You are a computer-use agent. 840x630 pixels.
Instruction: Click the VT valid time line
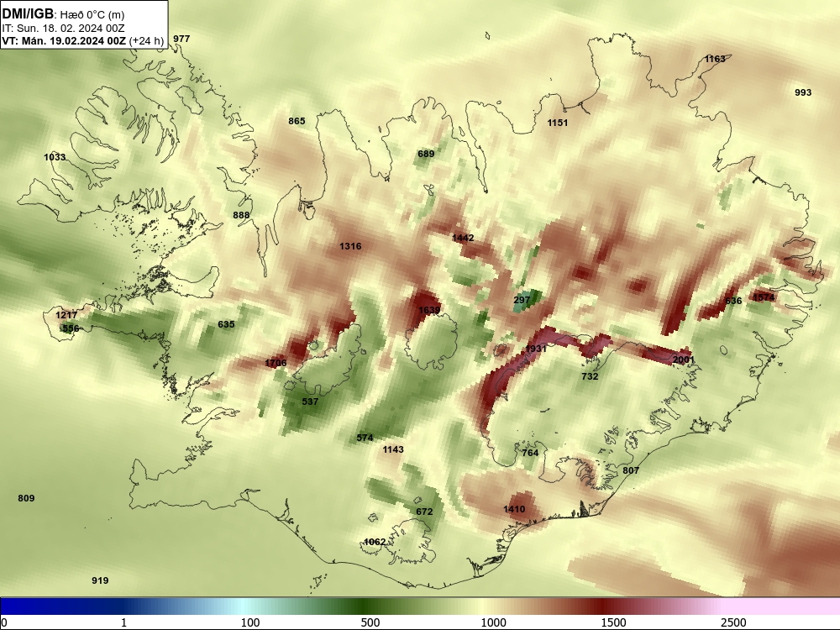point(83,40)
